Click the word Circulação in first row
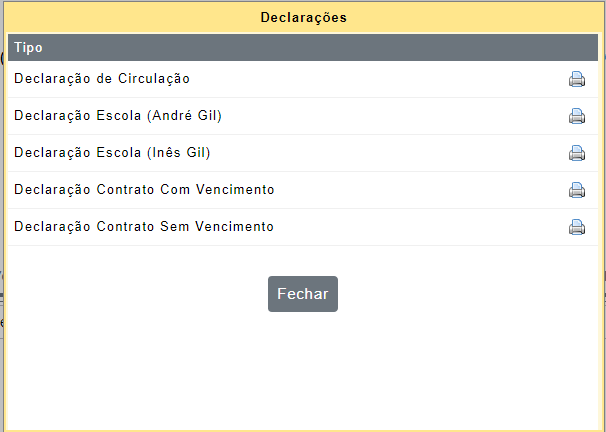This screenshot has width=606, height=432. 154,78
